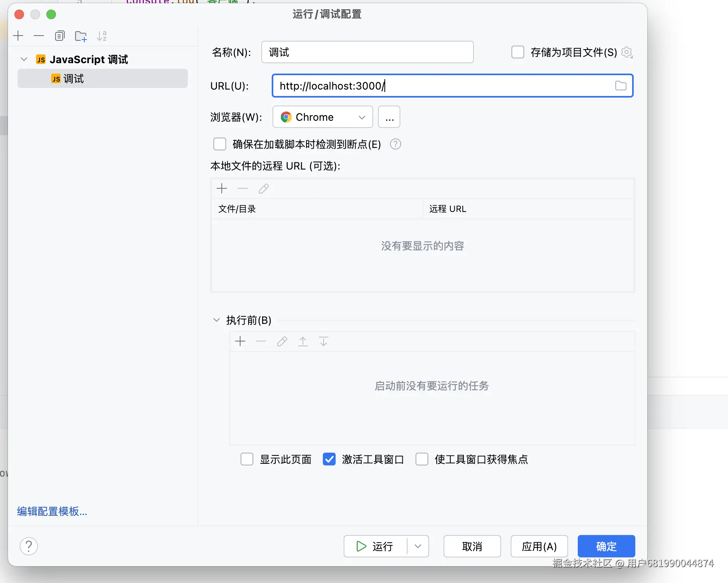Toggle the 显示此页面 checkbox

[247, 459]
